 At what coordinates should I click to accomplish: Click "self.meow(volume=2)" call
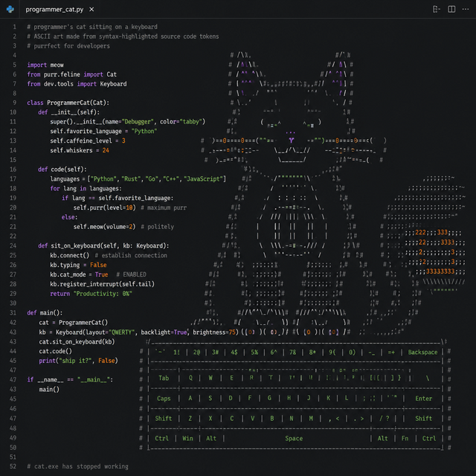click(x=104, y=227)
